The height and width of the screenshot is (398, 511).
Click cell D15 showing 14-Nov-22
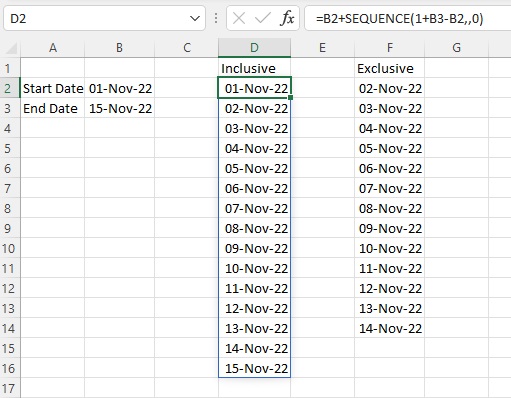pos(254,348)
